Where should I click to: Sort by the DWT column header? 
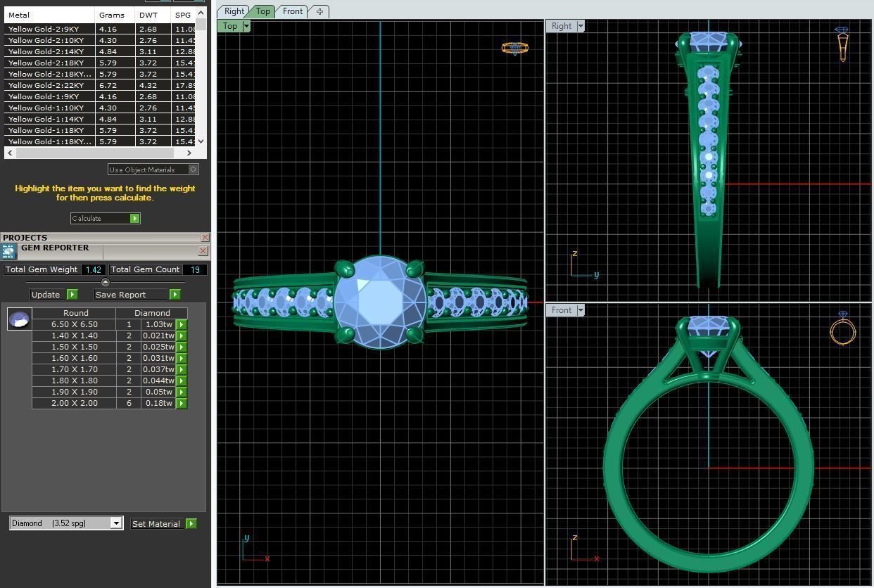click(x=153, y=15)
